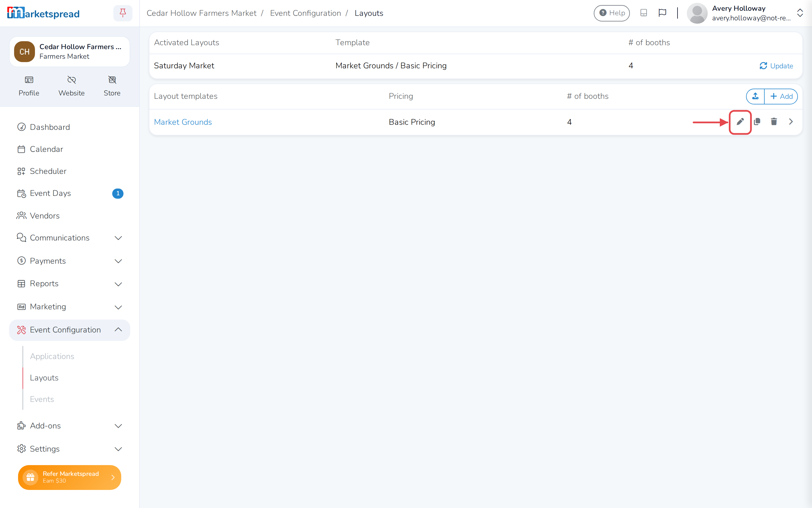
Task: Click Refer Marketspread banner
Action: [x=69, y=477]
